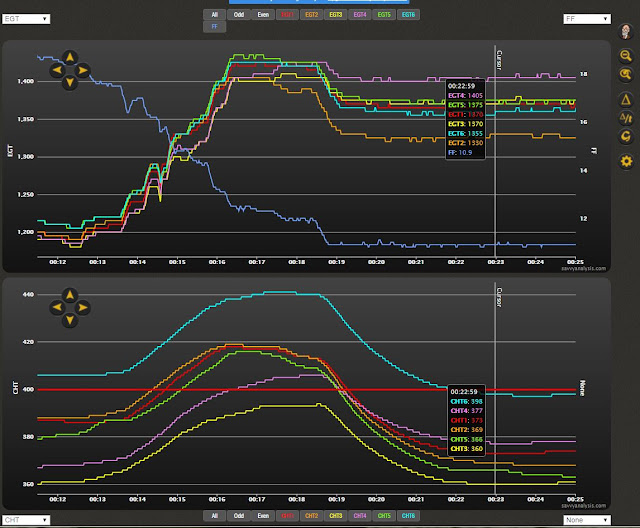640x528 pixels.
Task: Activate the delta measurement tool
Action: tap(626, 99)
